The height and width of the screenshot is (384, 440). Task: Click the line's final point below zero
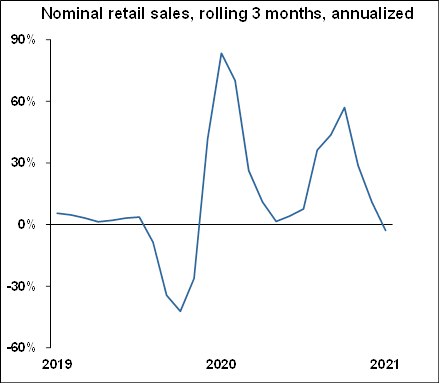point(385,230)
